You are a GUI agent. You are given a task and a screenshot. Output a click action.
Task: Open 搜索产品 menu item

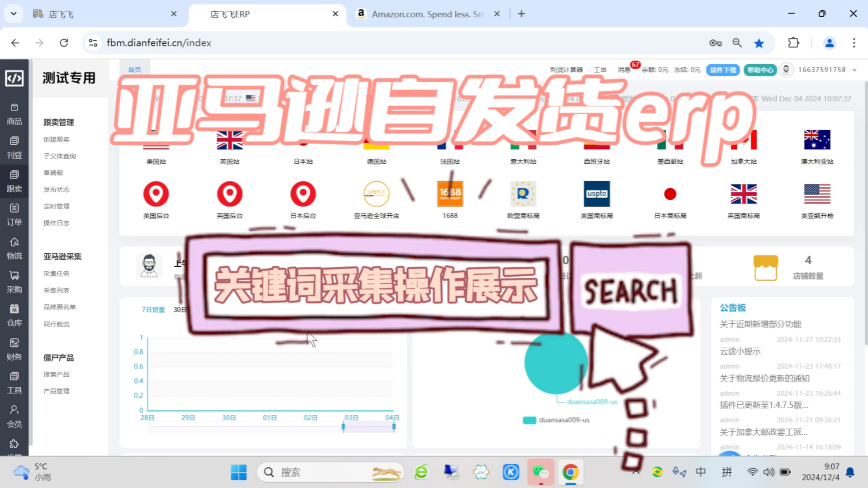pos(57,374)
